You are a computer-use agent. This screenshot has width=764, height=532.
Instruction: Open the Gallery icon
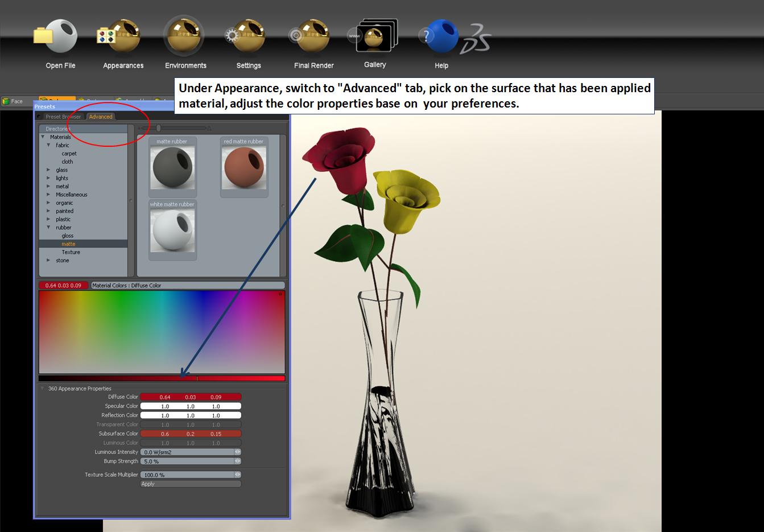click(373, 36)
